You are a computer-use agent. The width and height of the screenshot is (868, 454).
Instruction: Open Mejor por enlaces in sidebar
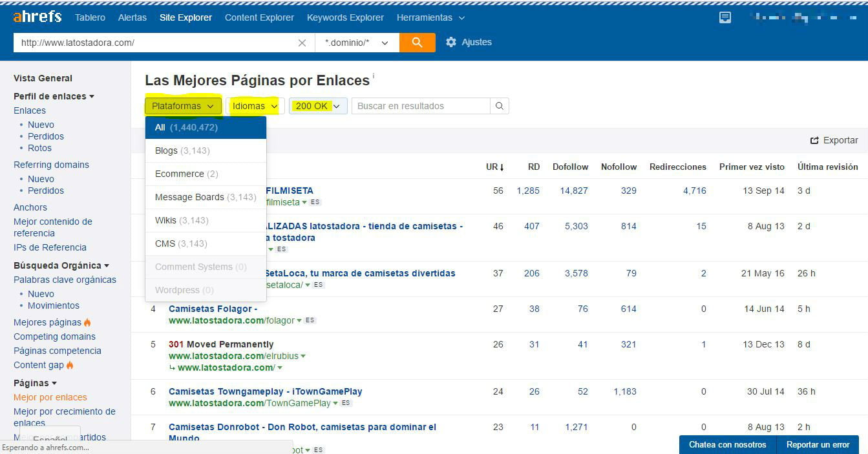click(50, 397)
